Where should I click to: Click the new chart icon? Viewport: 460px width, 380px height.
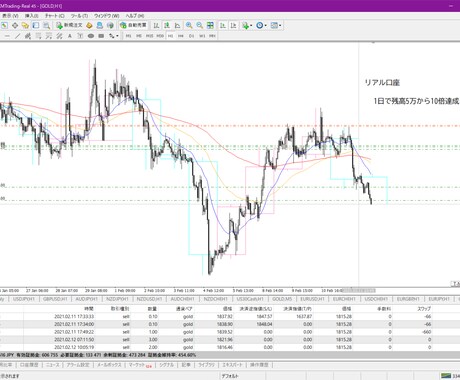pos(5,25)
